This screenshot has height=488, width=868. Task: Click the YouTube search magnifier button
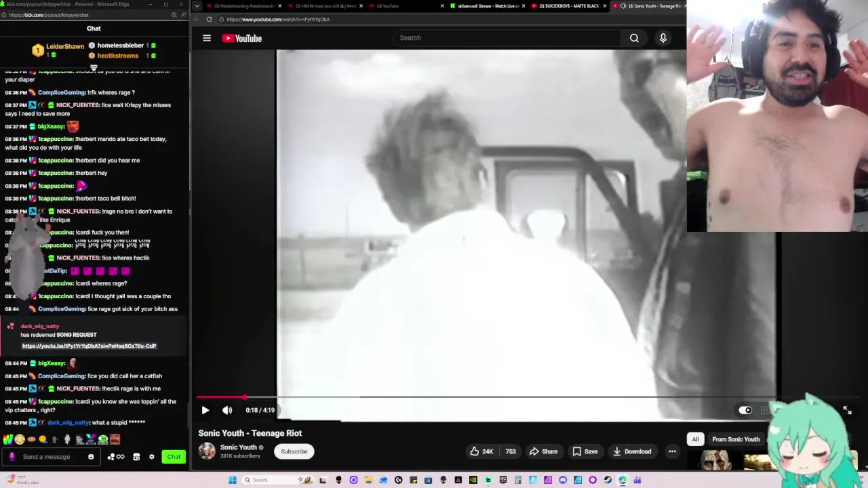coord(634,38)
